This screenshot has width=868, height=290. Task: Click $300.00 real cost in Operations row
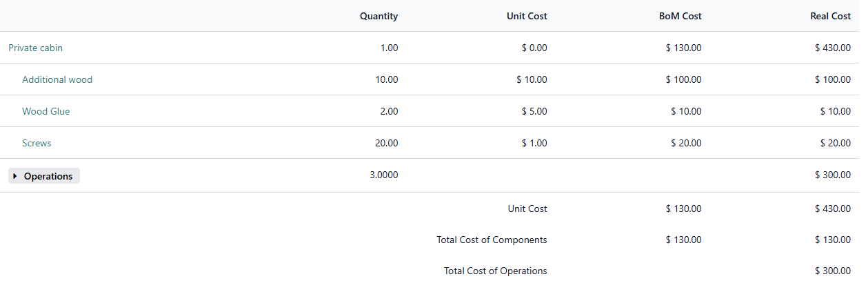tap(832, 175)
